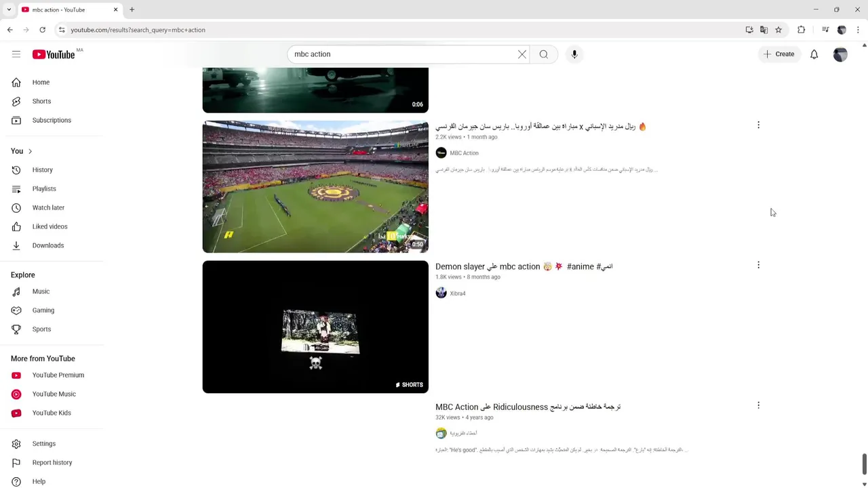Open Subscriptions in sidebar

52,120
